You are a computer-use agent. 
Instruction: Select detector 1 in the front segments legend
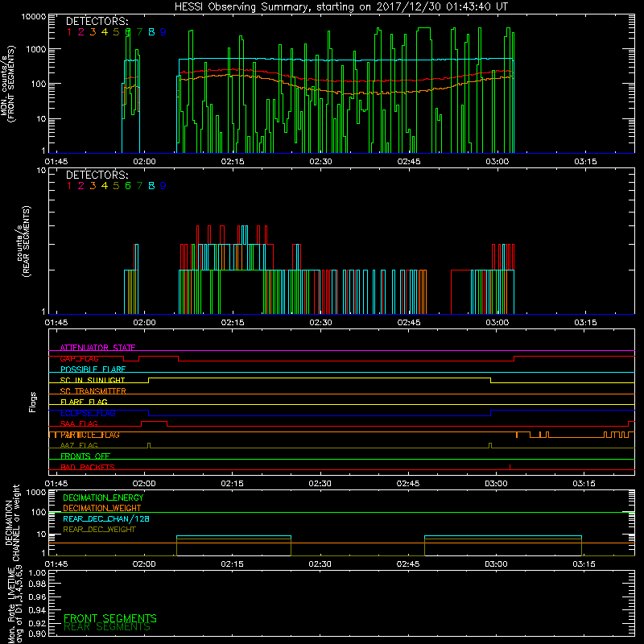pyautogui.click(x=69, y=31)
